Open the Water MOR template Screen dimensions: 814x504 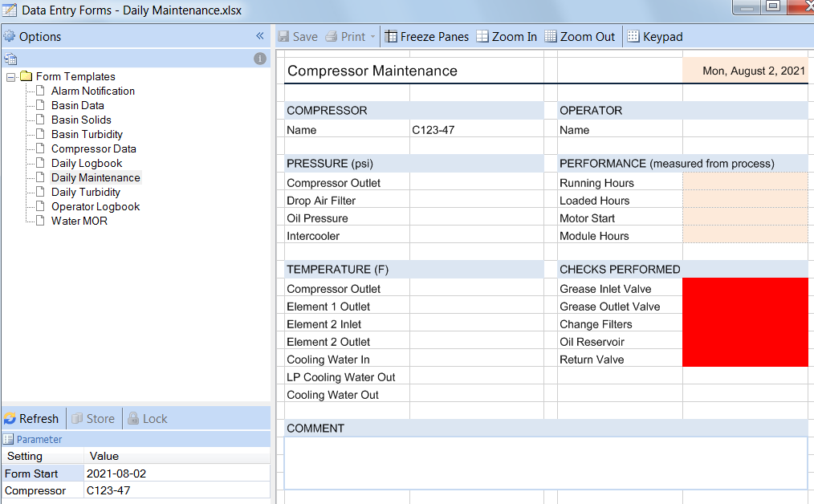coord(79,222)
